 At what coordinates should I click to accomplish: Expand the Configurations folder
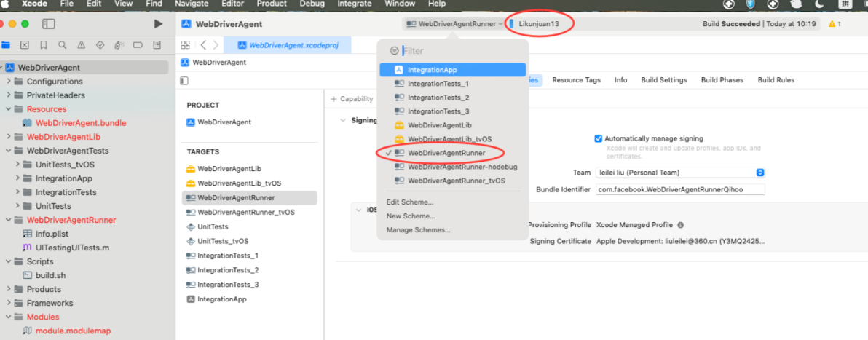pos(8,82)
